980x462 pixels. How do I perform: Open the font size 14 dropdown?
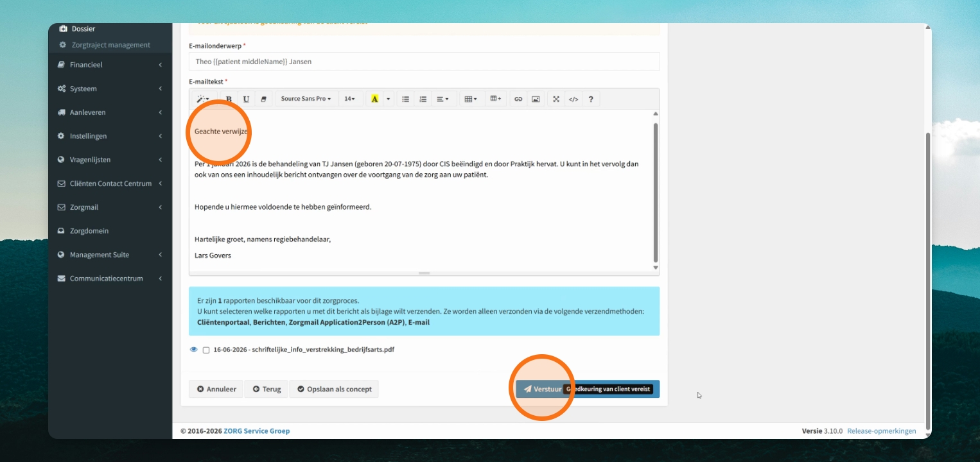[x=350, y=99]
